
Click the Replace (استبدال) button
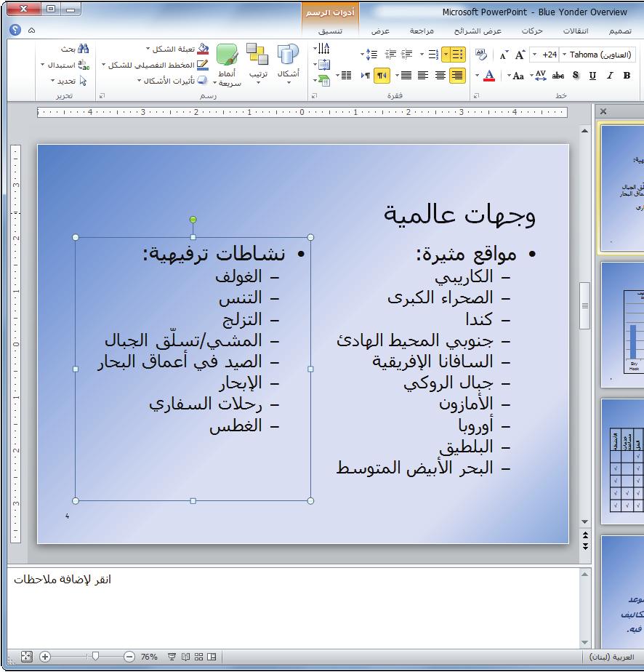(65, 65)
